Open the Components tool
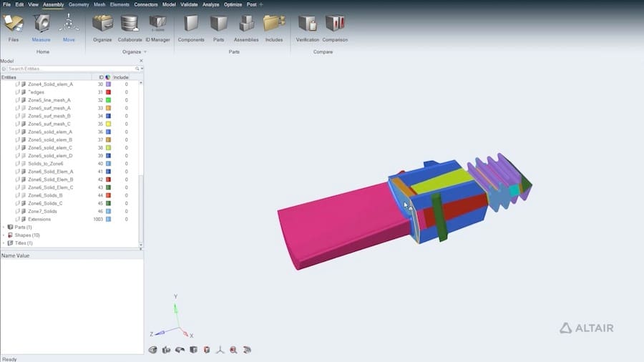 pos(191,28)
